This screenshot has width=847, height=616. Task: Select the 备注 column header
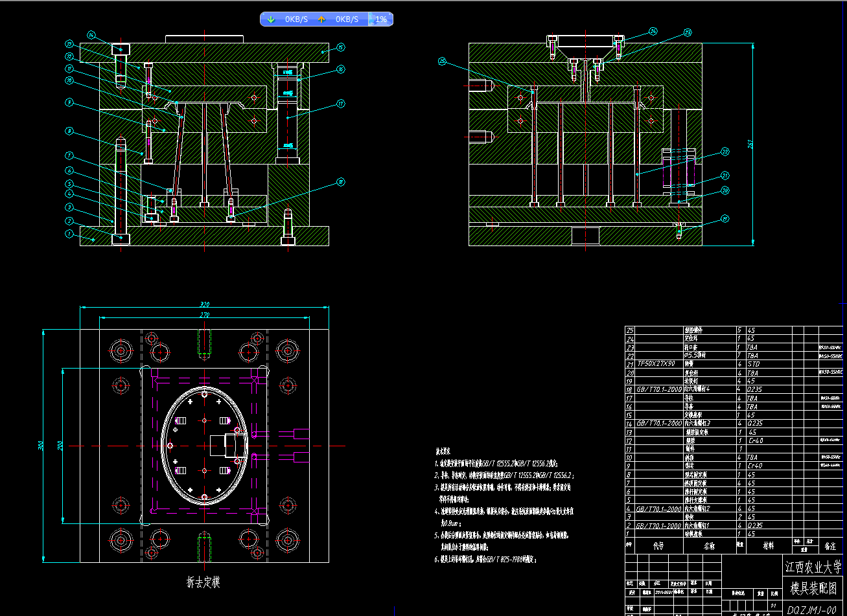pos(830,545)
